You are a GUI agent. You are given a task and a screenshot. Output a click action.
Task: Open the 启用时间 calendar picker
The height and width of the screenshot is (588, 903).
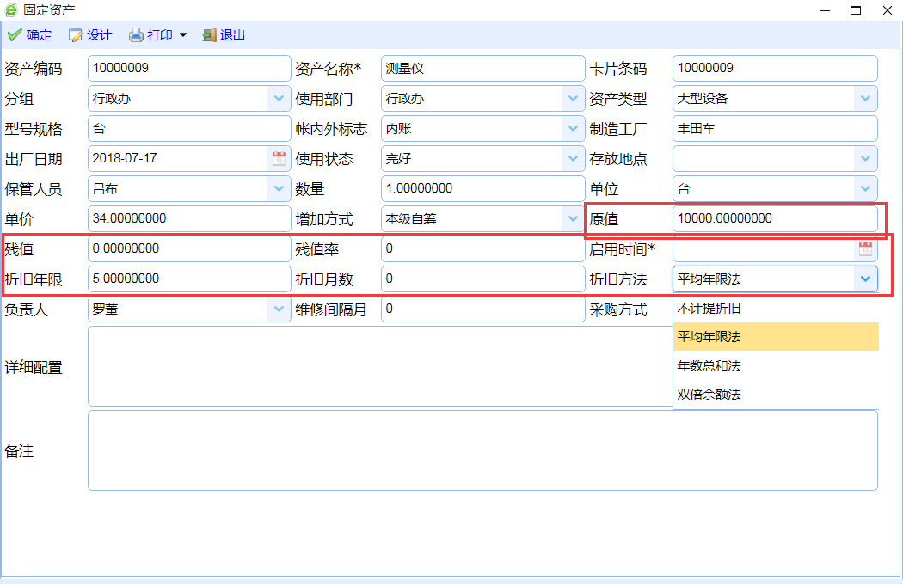click(865, 249)
